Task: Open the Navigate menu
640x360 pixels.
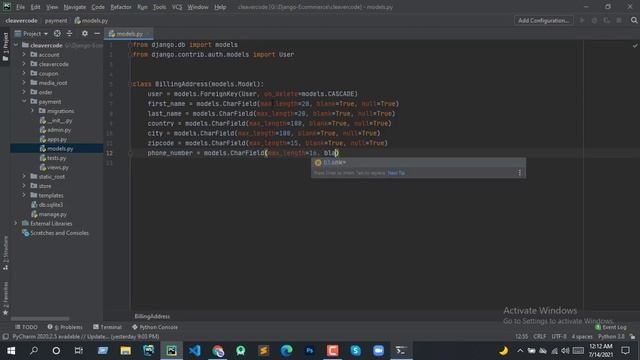Action: point(75,7)
